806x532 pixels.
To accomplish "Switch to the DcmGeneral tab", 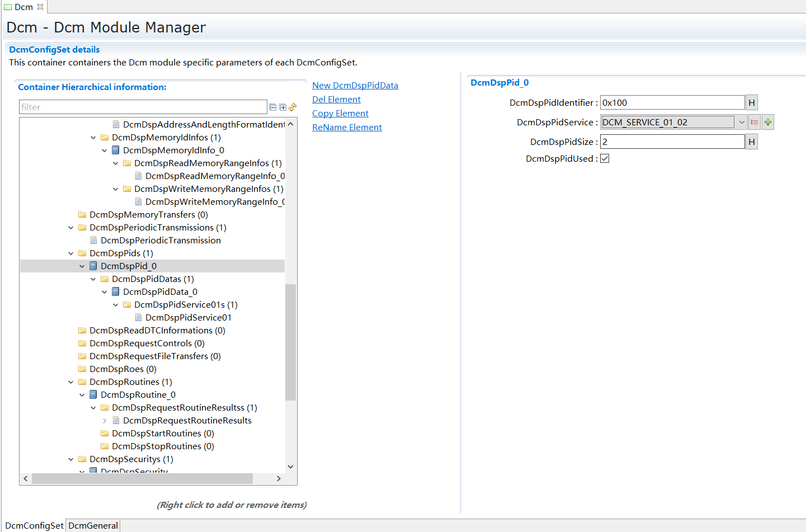I will [x=93, y=525].
